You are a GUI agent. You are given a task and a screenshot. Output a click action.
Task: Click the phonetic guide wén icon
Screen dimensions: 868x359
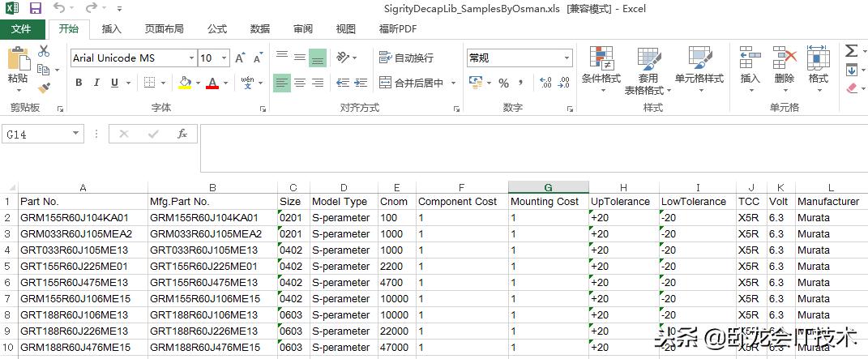[x=247, y=83]
